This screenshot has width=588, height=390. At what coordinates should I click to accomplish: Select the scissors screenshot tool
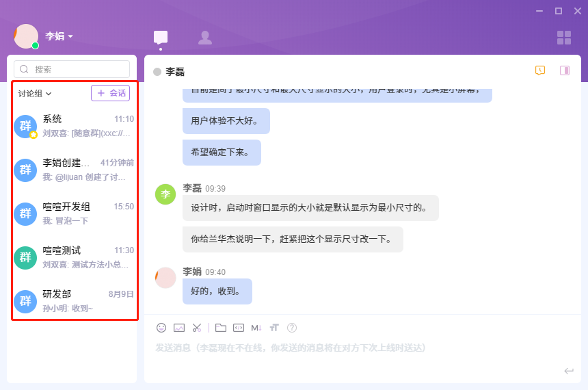(197, 328)
